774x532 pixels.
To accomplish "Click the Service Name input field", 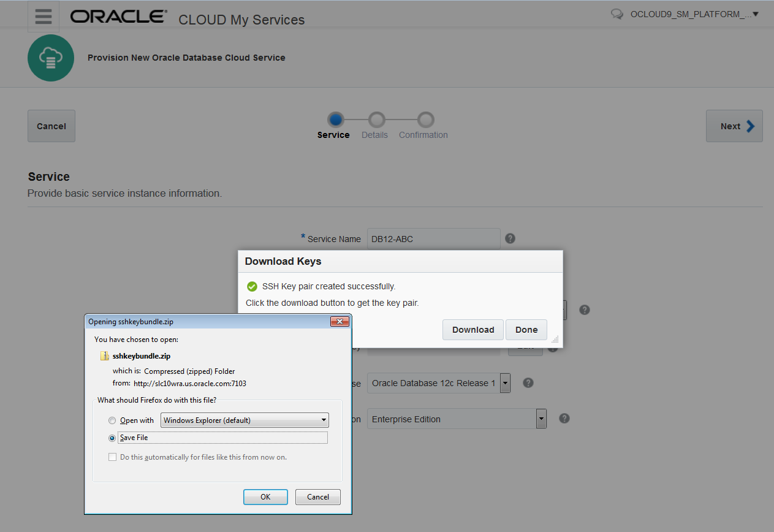I will 433,238.
